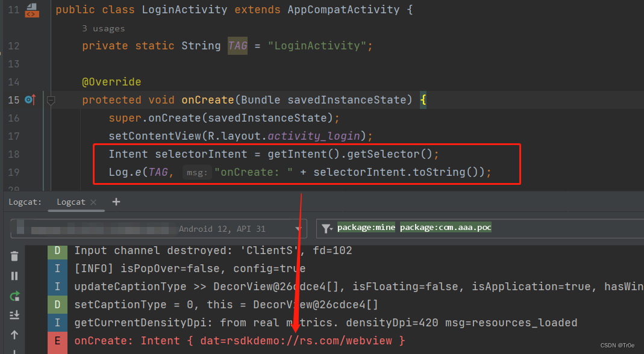Add a new Logcat tab with plus button

[116, 202]
